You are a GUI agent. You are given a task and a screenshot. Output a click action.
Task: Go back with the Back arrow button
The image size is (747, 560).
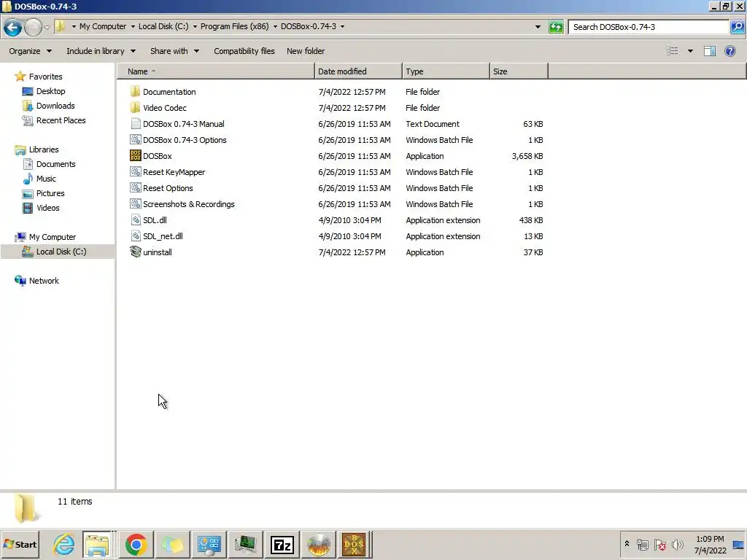[x=13, y=27]
